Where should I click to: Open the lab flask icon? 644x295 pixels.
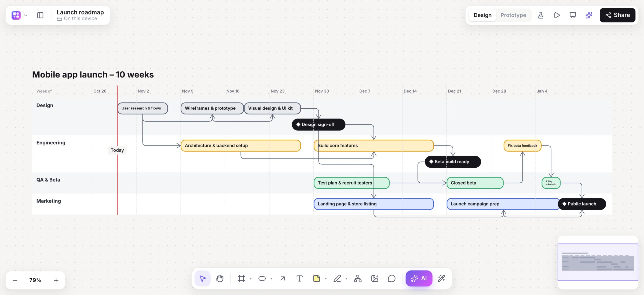pos(541,15)
